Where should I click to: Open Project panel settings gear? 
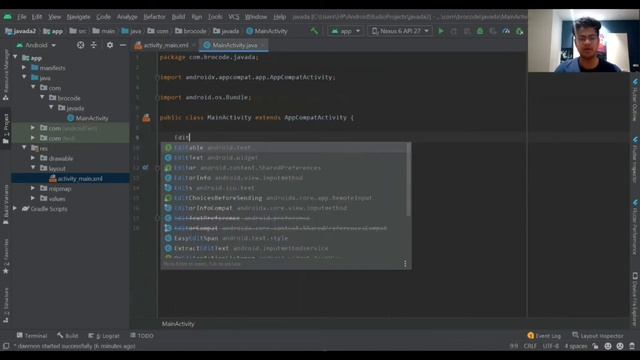click(109, 45)
